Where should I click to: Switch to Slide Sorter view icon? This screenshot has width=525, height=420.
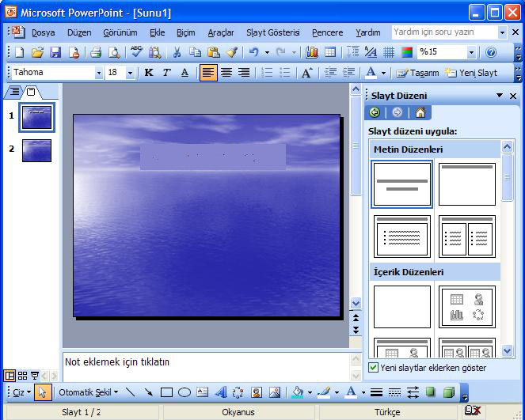pyautogui.click(x=22, y=376)
